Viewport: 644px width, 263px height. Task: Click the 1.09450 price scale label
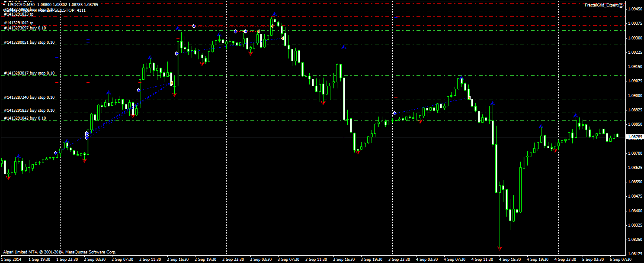point(636,9)
